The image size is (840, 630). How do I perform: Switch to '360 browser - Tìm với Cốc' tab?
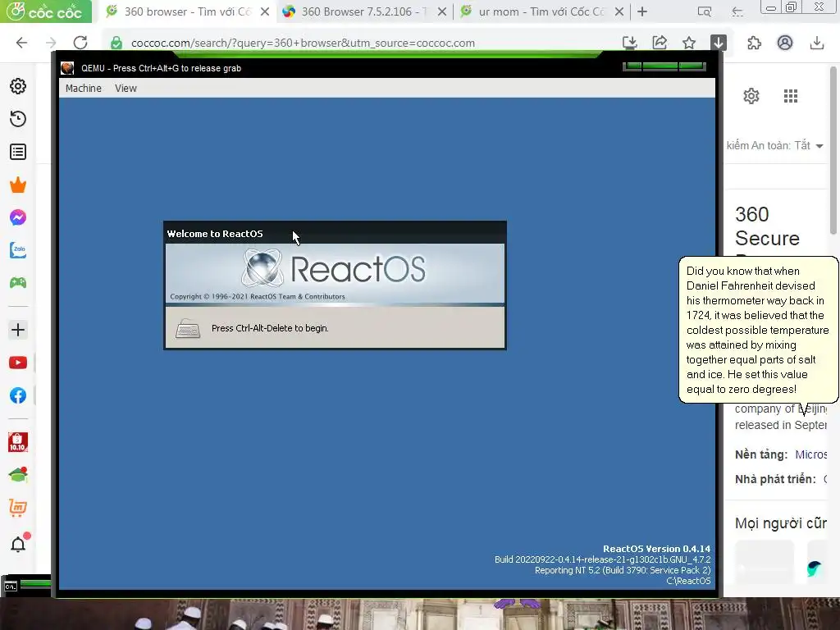coord(188,11)
